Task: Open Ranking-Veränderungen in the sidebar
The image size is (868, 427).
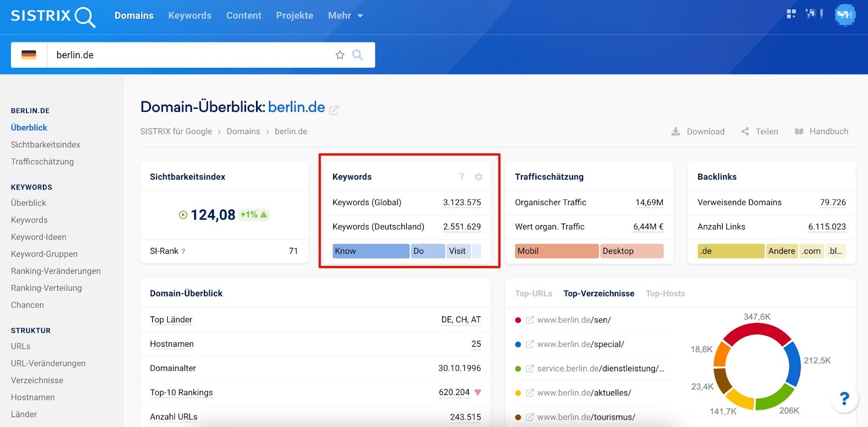Action: [x=56, y=271]
